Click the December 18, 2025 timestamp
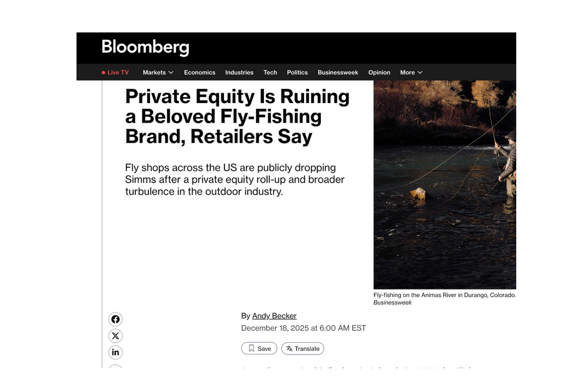The height and width of the screenshot is (392, 588). (x=303, y=328)
